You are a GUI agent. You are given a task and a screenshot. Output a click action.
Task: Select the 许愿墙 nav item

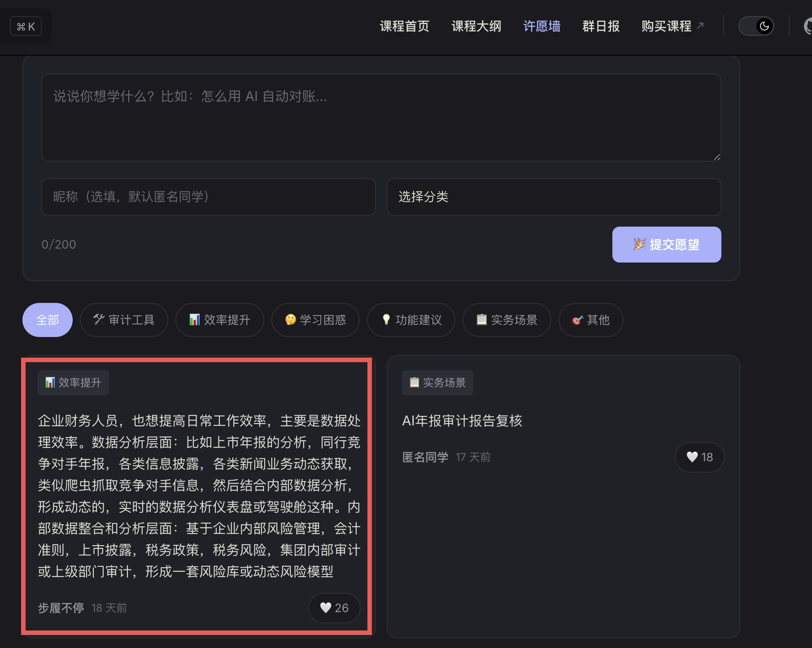541,26
